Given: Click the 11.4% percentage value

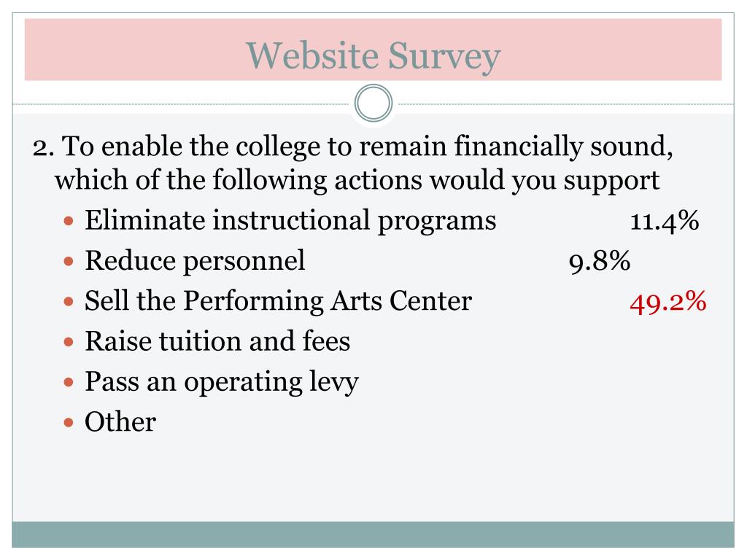Looking at the screenshot, I should (665, 222).
